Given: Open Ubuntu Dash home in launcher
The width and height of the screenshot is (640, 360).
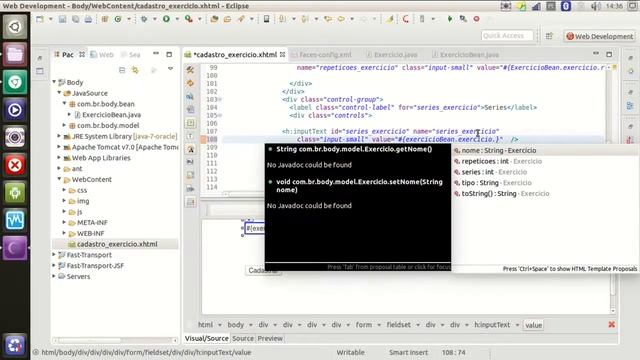Looking at the screenshot, I should (15, 27).
